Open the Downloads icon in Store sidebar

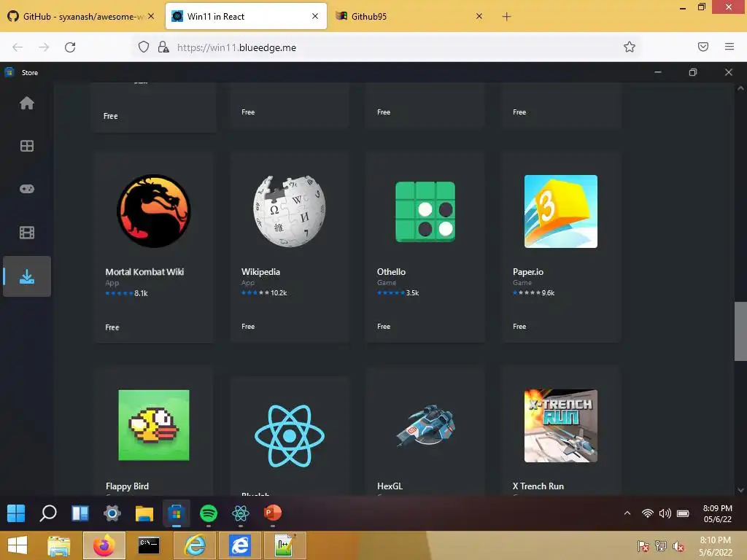pos(27,276)
